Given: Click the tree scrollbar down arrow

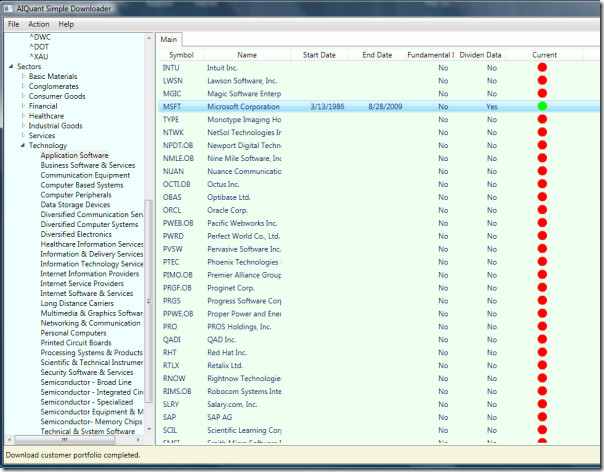Looking at the screenshot, I should pos(149,429).
